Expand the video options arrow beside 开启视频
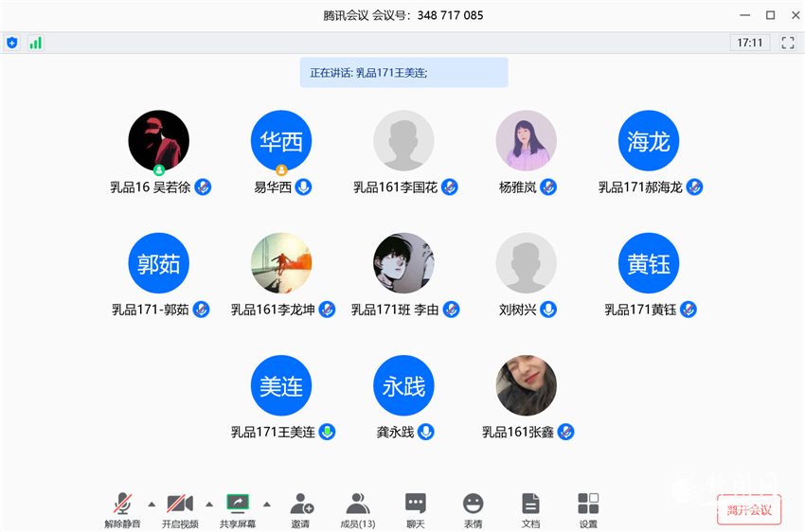805x532 pixels. [209, 504]
